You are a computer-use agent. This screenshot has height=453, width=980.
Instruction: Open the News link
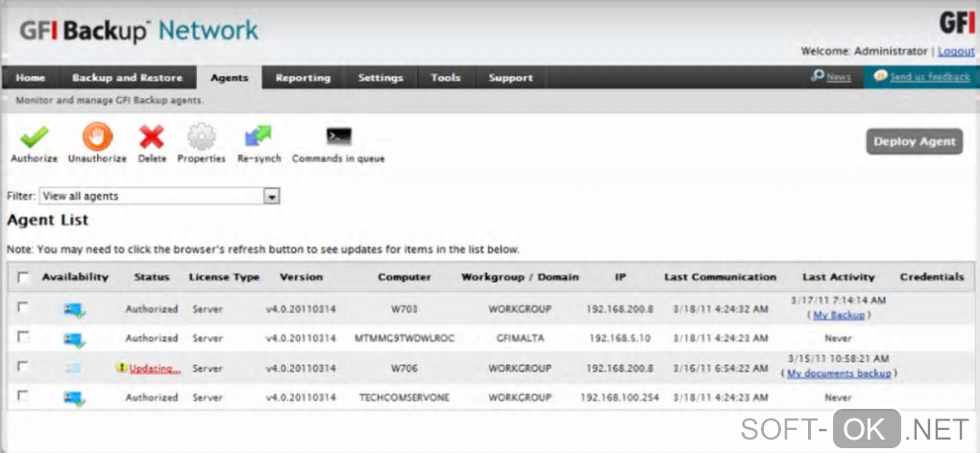point(839,78)
